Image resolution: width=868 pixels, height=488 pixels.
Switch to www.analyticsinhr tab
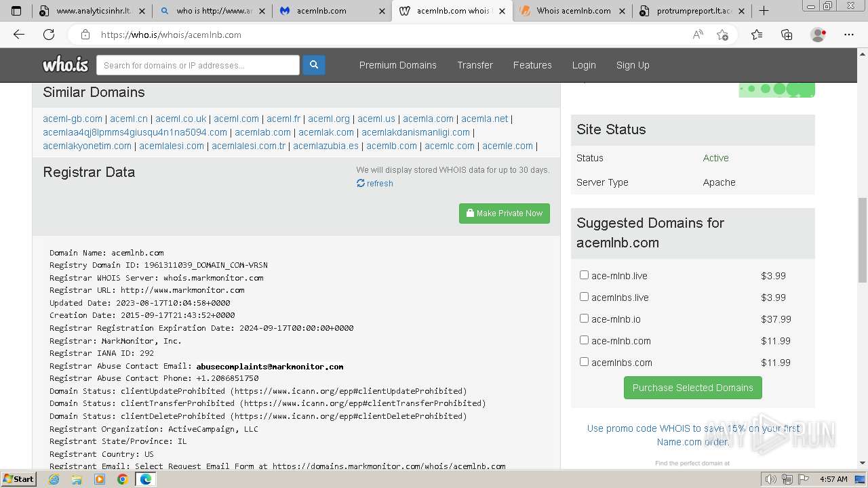pyautogui.click(x=92, y=11)
